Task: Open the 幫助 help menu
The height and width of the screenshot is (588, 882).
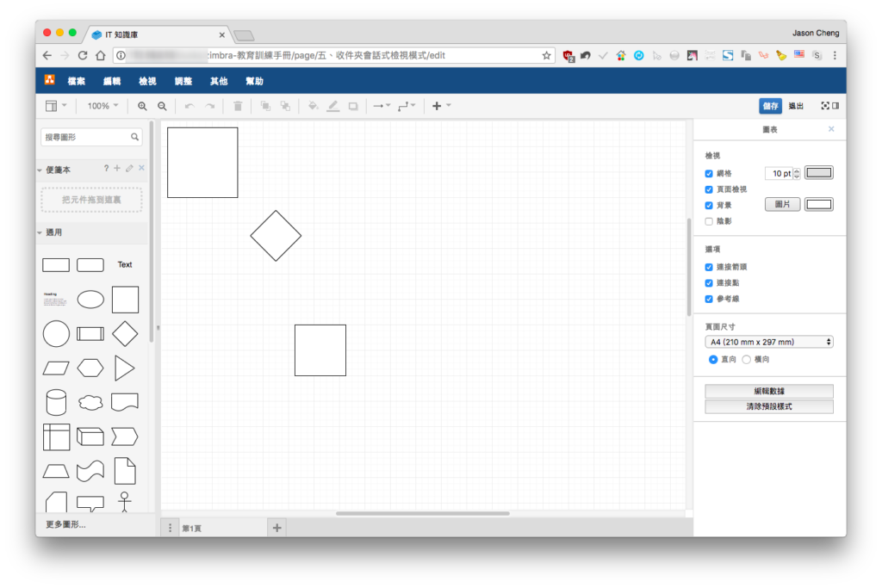Action: (x=254, y=81)
